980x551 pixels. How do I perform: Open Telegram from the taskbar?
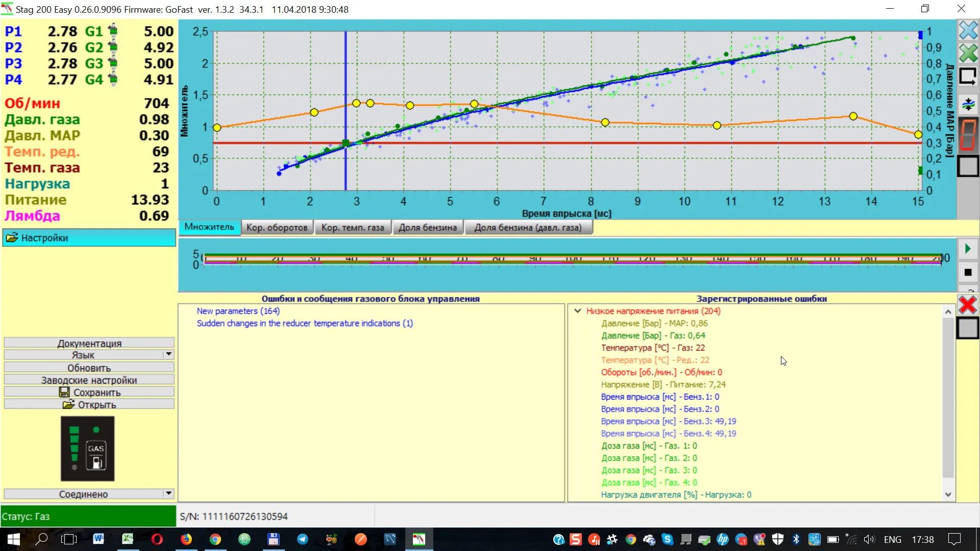(x=303, y=539)
